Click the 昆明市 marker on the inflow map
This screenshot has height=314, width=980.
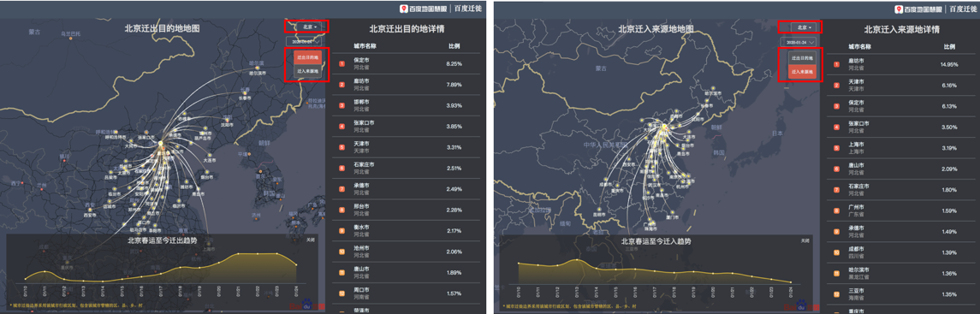599,209
